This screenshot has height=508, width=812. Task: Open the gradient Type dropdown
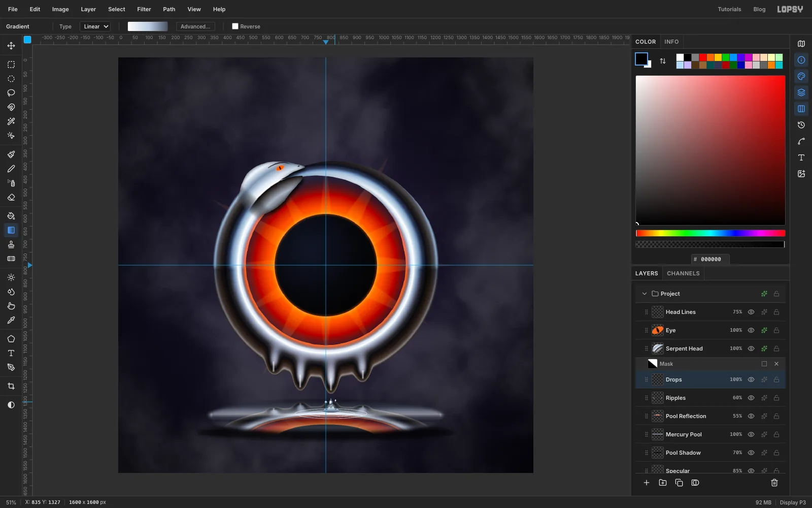[95, 26]
